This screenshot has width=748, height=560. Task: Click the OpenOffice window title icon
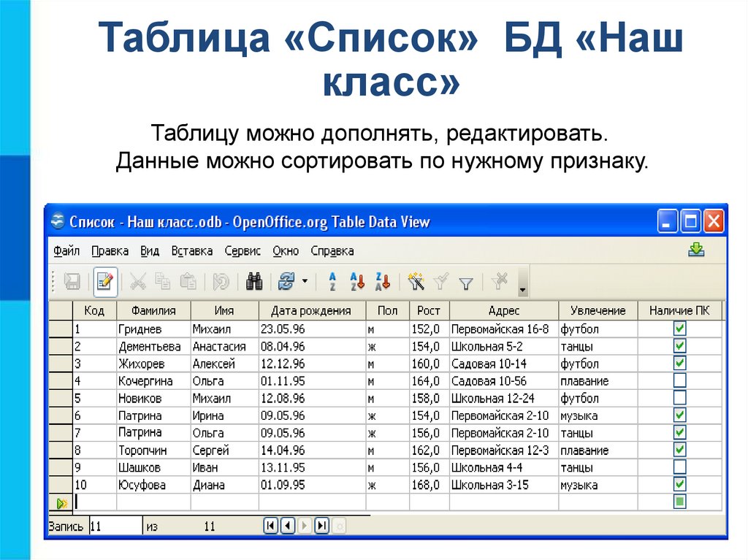[58, 221]
